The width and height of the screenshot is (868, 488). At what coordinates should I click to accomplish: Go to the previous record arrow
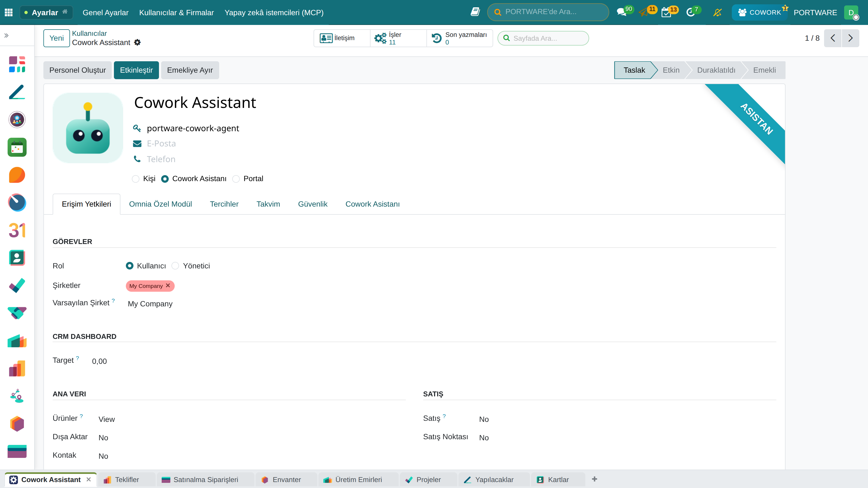833,38
